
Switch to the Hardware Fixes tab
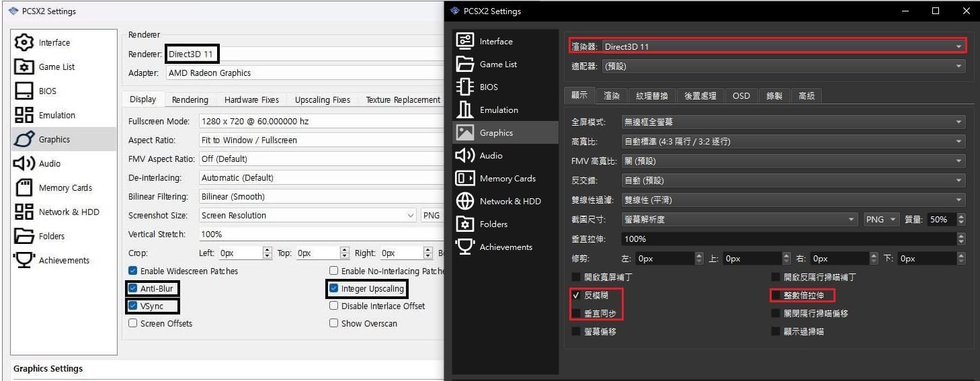251,99
